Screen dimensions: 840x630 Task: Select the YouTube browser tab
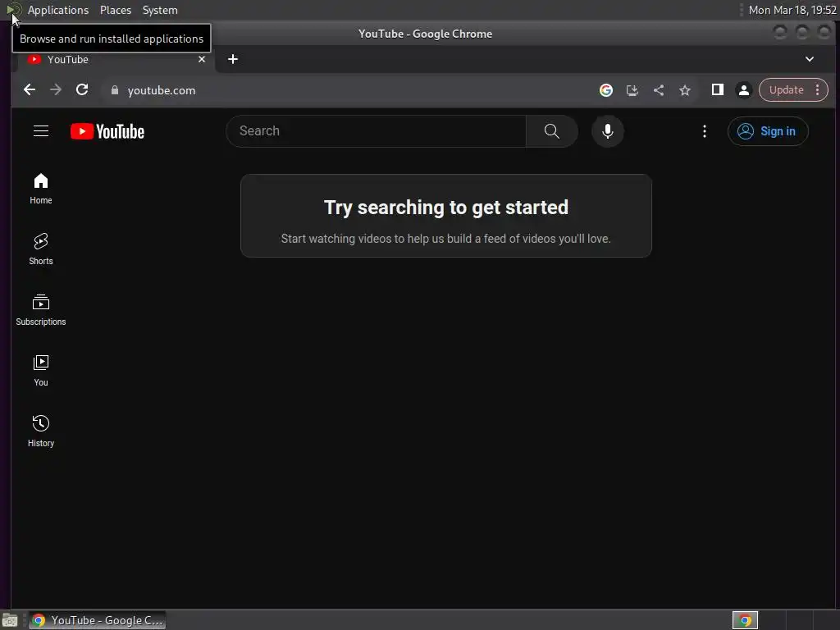pyautogui.click(x=116, y=59)
